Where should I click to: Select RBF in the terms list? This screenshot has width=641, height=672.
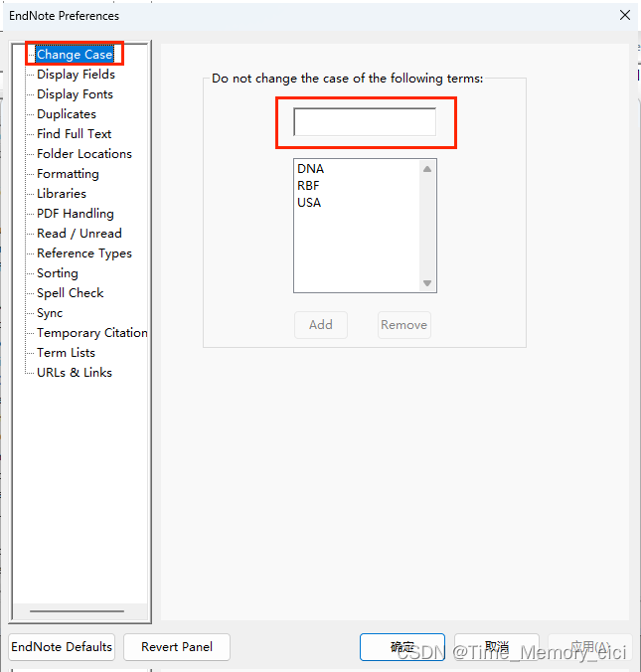coord(308,186)
